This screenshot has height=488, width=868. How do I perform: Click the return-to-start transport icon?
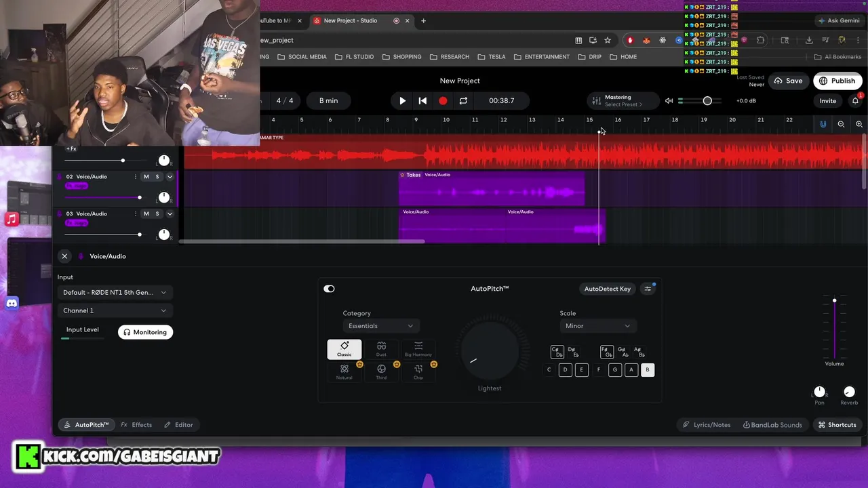coord(422,100)
